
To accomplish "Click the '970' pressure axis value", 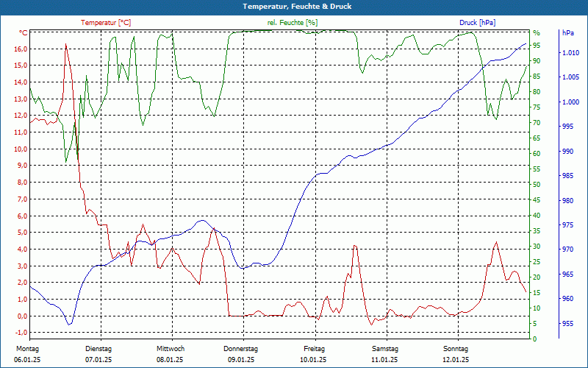I will [x=567, y=250].
